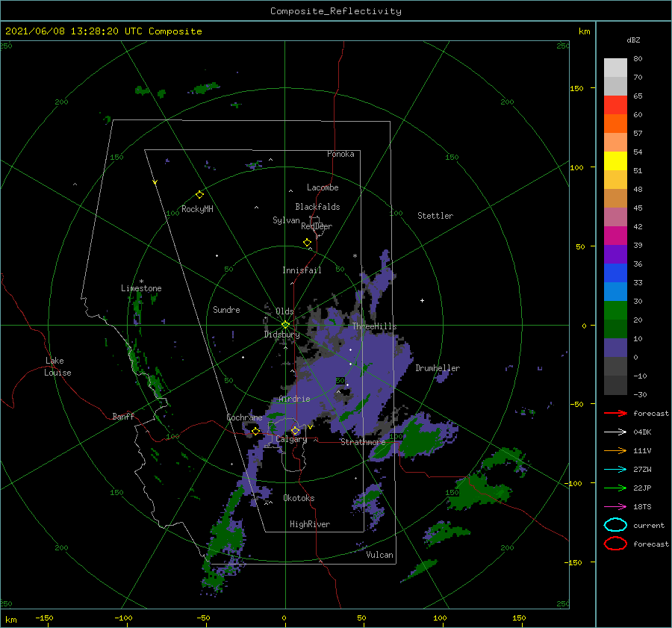The width and height of the screenshot is (672, 628).
Task: Click the yellow diamond marker near RockyMH
Action: click(199, 195)
